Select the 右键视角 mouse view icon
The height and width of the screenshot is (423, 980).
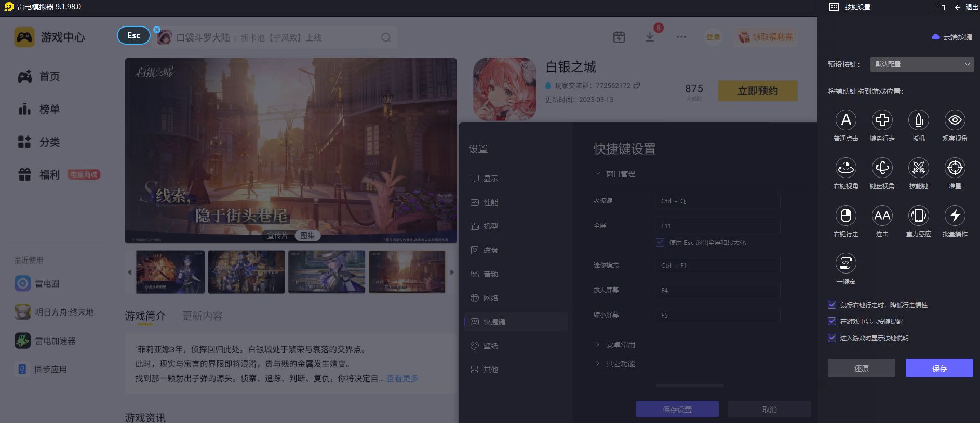pyautogui.click(x=846, y=168)
